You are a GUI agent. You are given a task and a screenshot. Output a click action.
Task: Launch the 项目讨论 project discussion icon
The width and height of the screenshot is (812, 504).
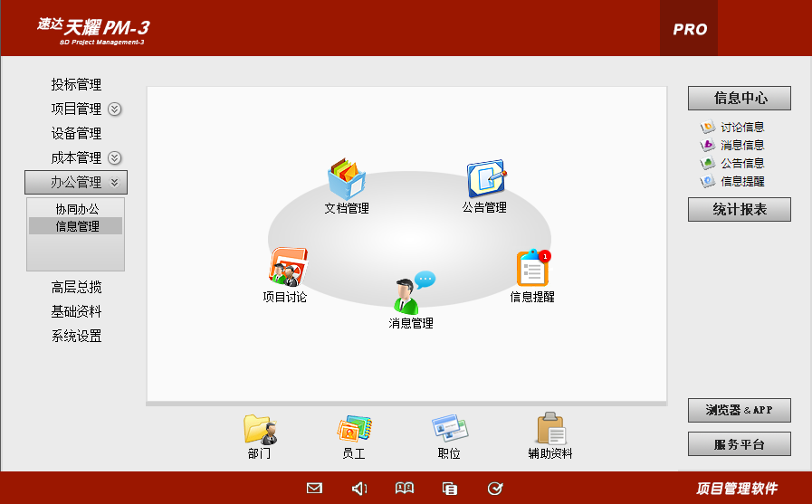(288, 268)
